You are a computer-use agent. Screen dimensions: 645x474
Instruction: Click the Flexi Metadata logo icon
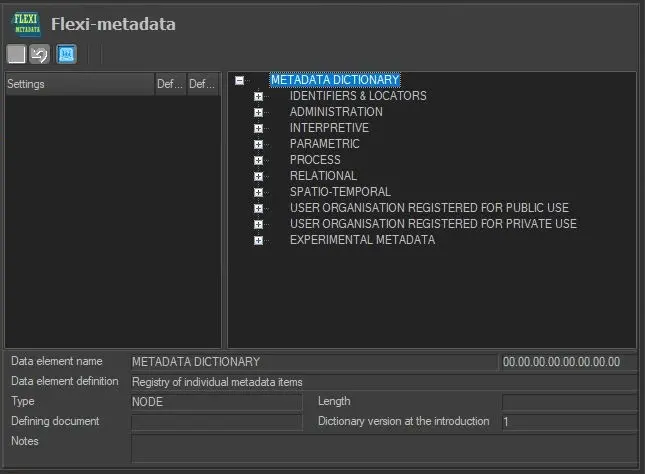[x=26, y=24]
